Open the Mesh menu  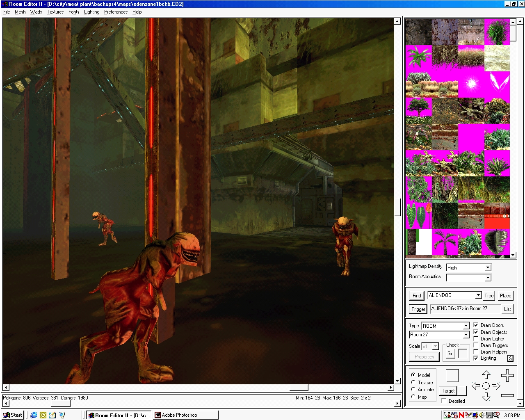pos(20,12)
